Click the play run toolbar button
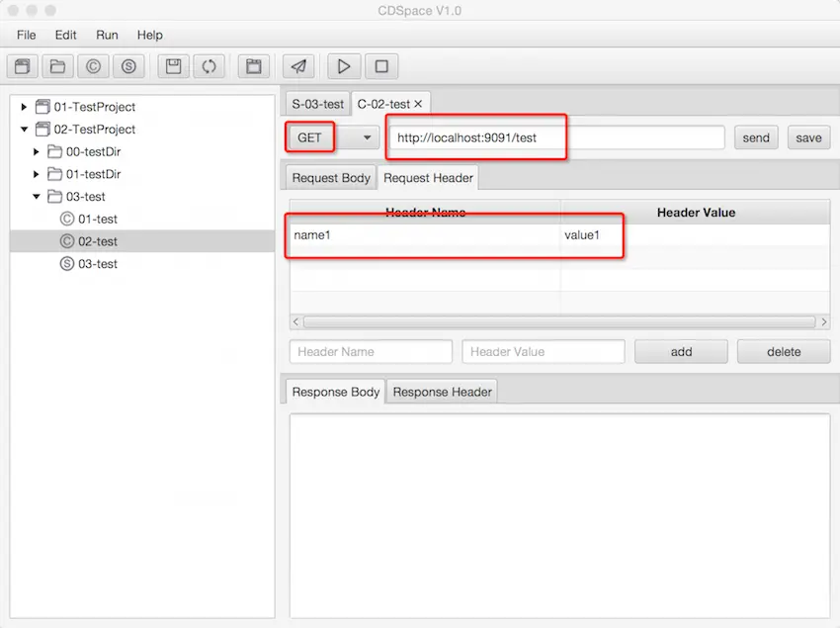This screenshot has width=840, height=628. [344, 66]
